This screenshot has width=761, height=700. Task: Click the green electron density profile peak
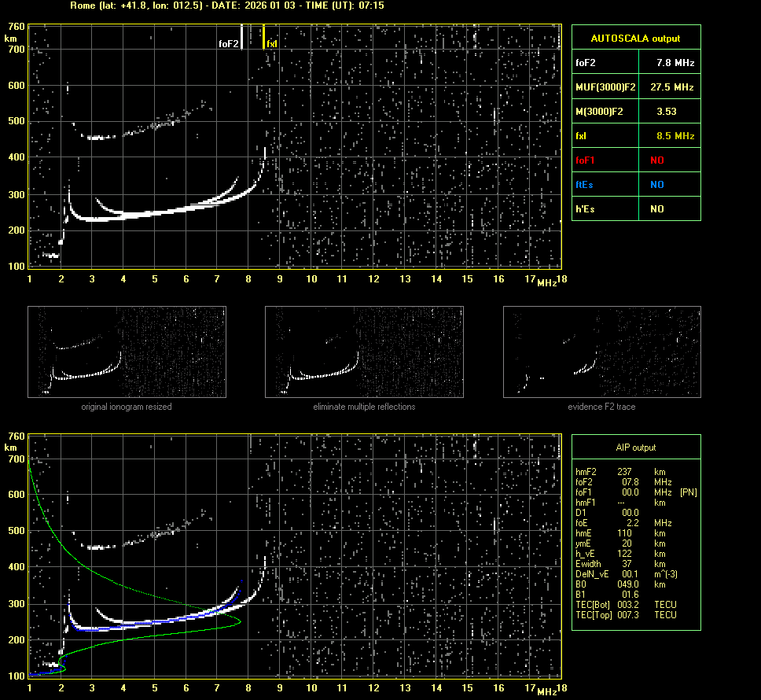[x=239, y=621]
